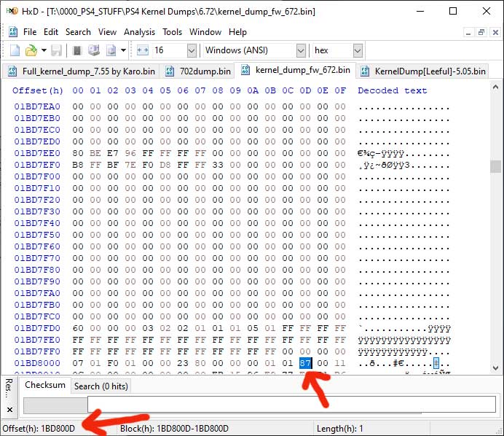Switch to Full_kernel_dump_7.55 by Karo.bin tab
The height and width of the screenshot is (436, 504).
[x=82, y=71]
